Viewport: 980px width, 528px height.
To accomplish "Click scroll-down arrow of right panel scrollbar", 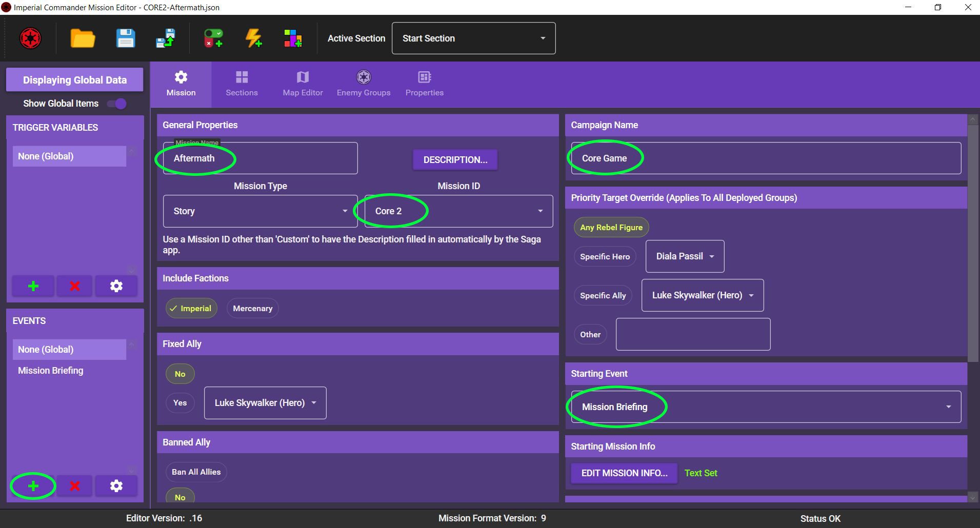I will [x=973, y=497].
